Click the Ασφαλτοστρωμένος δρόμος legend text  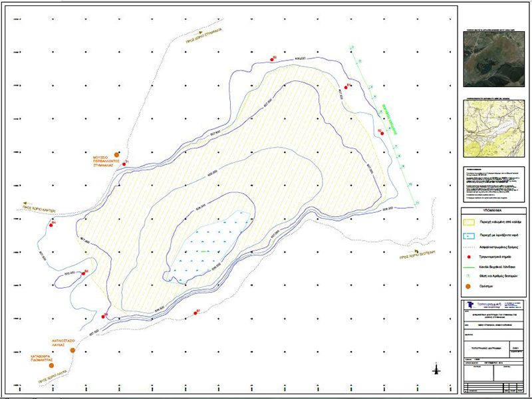(499, 247)
